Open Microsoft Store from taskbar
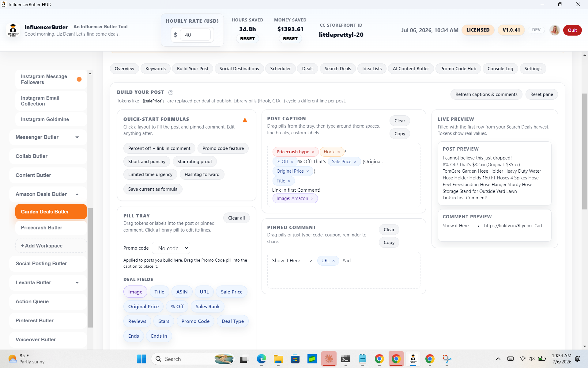This screenshot has height=368, width=588. (295, 359)
